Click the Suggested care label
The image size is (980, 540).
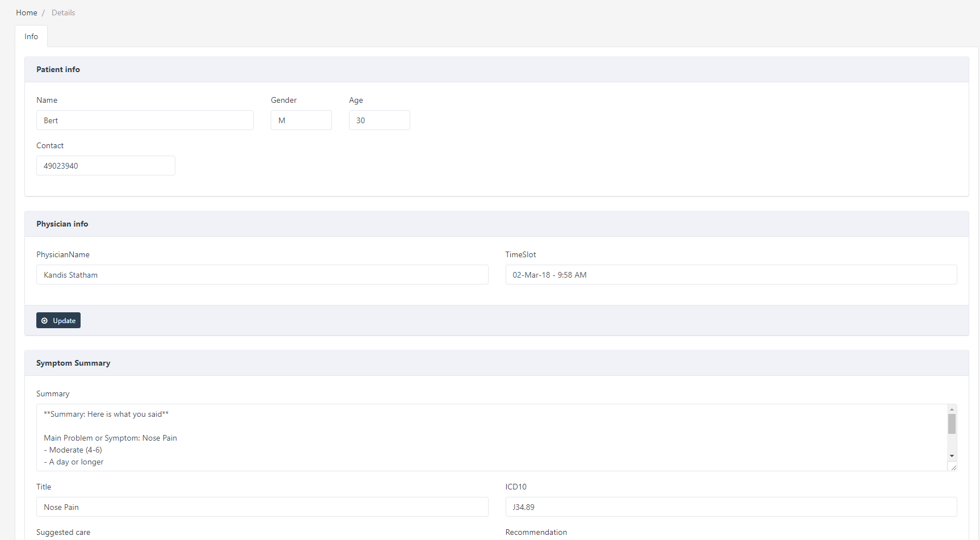click(63, 532)
